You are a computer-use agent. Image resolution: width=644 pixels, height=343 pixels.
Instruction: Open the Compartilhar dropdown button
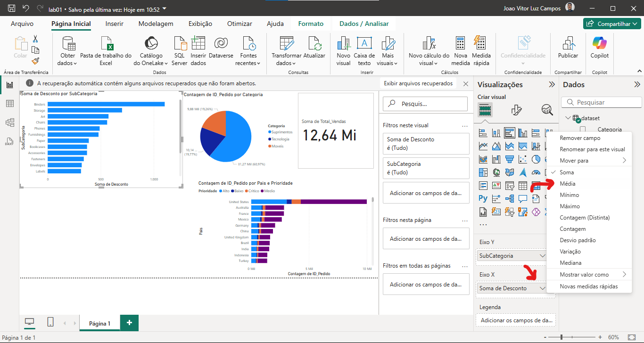click(x=613, y=24)
